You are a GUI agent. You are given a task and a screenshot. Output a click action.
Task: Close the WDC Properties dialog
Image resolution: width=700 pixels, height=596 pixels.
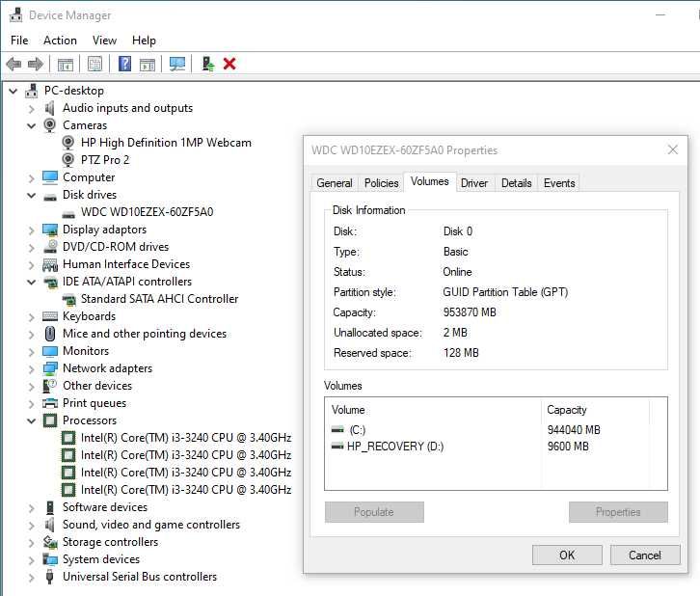673,149
